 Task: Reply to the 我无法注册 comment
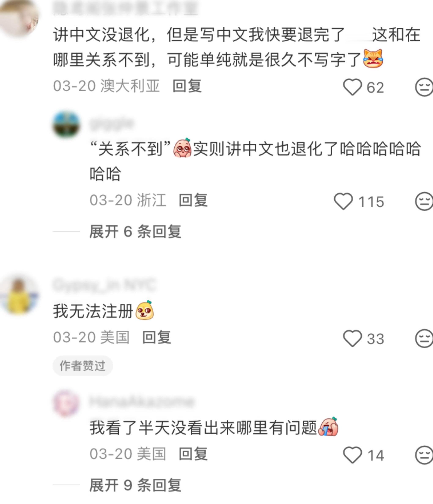157,337
